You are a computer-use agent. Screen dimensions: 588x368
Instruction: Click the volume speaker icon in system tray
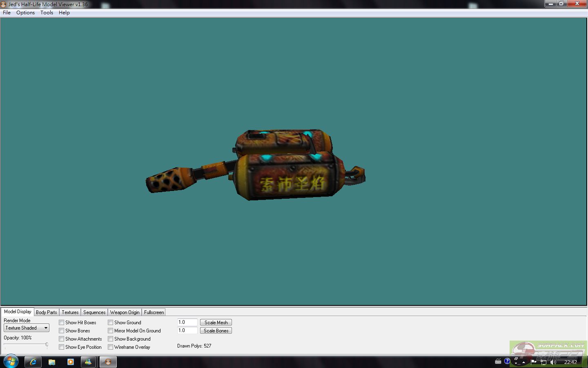(x=553, y=362)
